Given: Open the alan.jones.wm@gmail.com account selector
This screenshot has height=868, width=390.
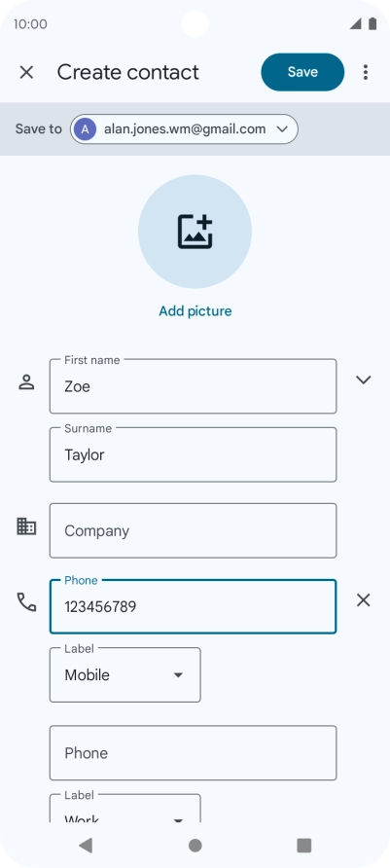Looking at the screenshot, I should [x=184, y=129].
